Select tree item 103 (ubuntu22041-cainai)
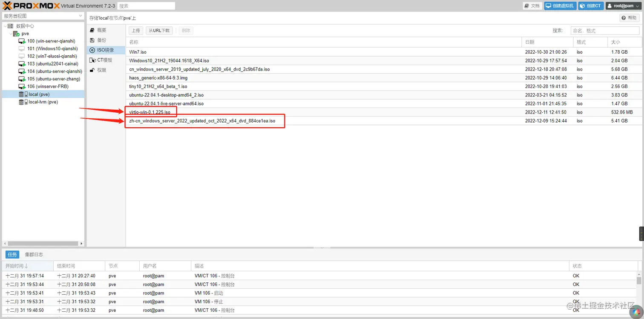 [43, 64]
